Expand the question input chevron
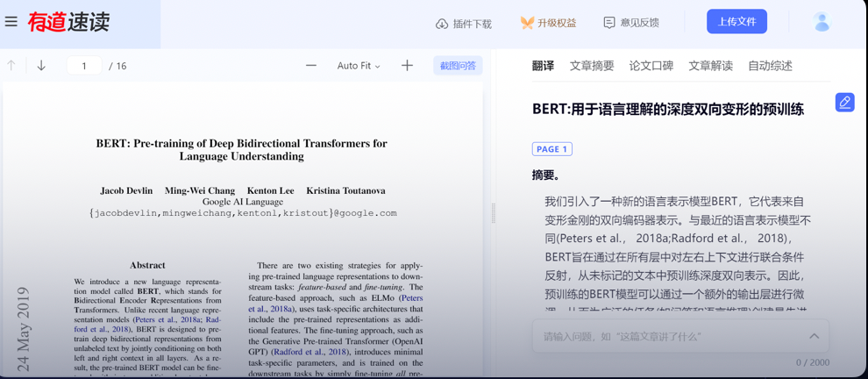This screenshot has width=868, height=379. [815, 336]
